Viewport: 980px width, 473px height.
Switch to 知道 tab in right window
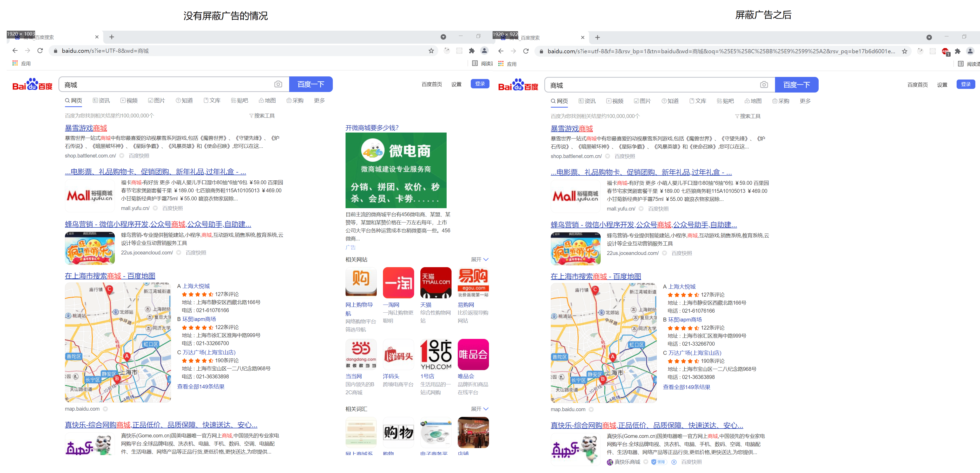coord(670,101)
